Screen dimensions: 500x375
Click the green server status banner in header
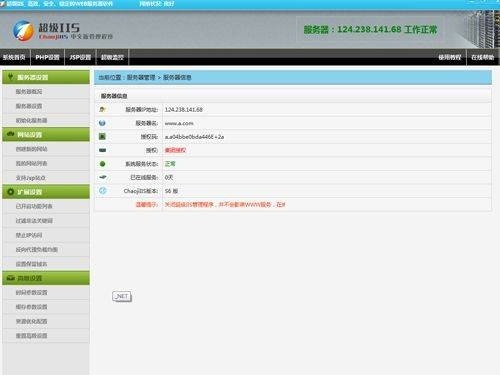click(x=370, y=29)
